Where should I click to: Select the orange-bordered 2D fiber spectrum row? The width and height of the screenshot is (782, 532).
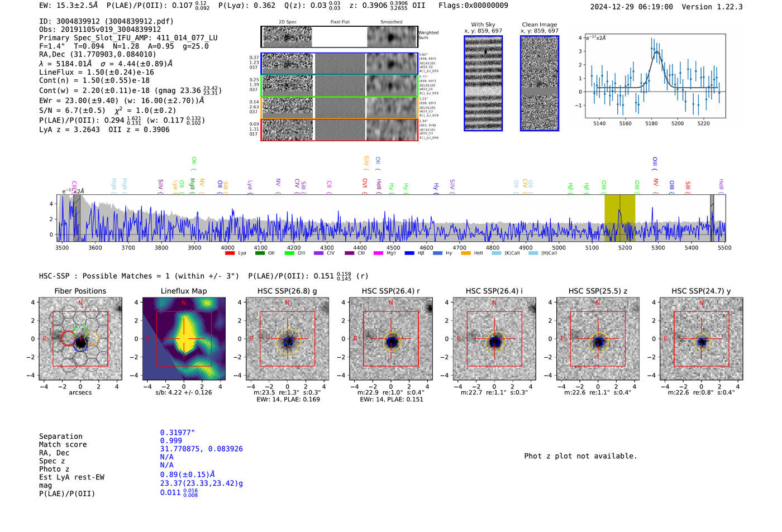(339, 107)
